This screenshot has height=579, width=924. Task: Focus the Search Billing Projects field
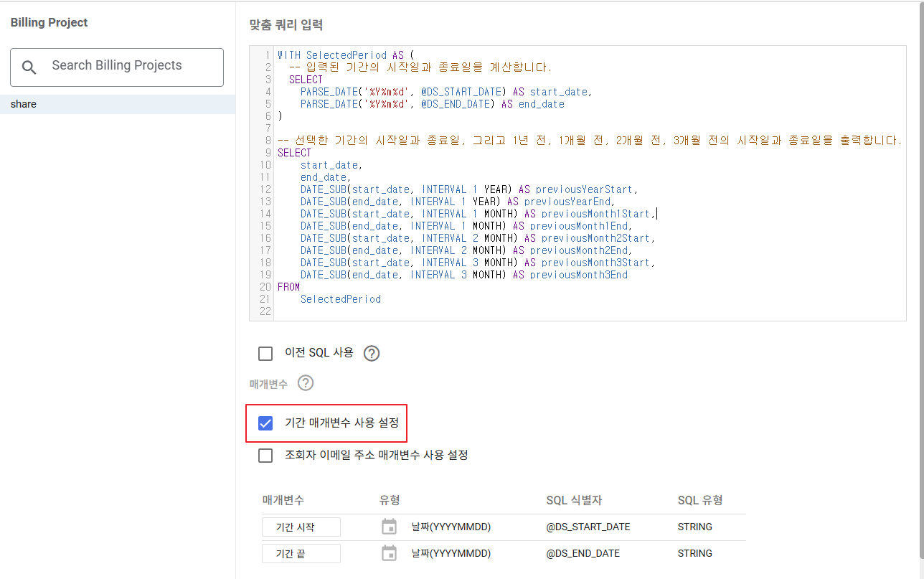coord(117,67)
